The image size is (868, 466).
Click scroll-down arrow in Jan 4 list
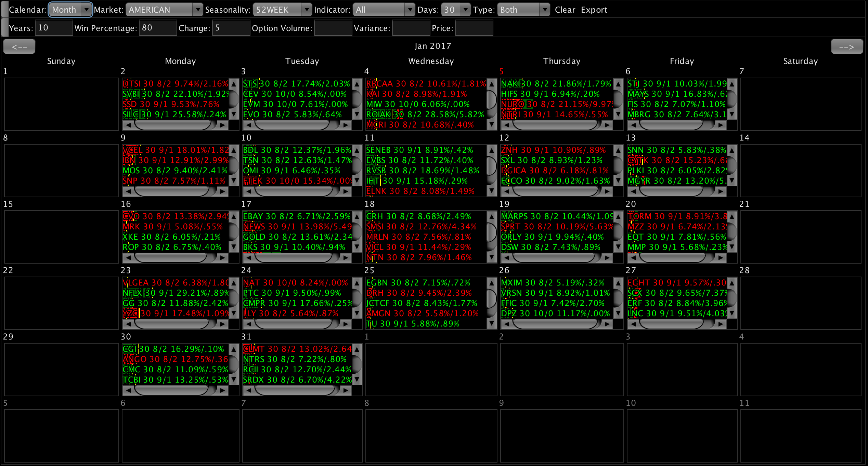[x=492, y=124]
